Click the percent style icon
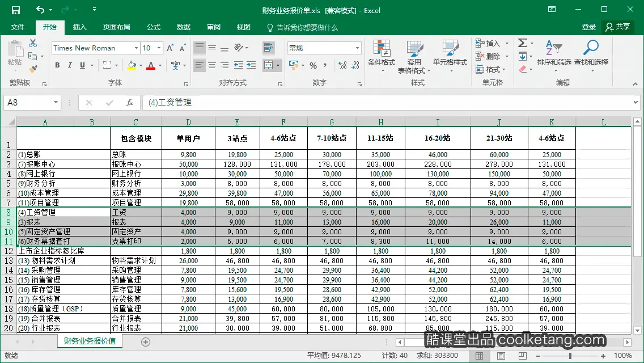 (313, 65)
